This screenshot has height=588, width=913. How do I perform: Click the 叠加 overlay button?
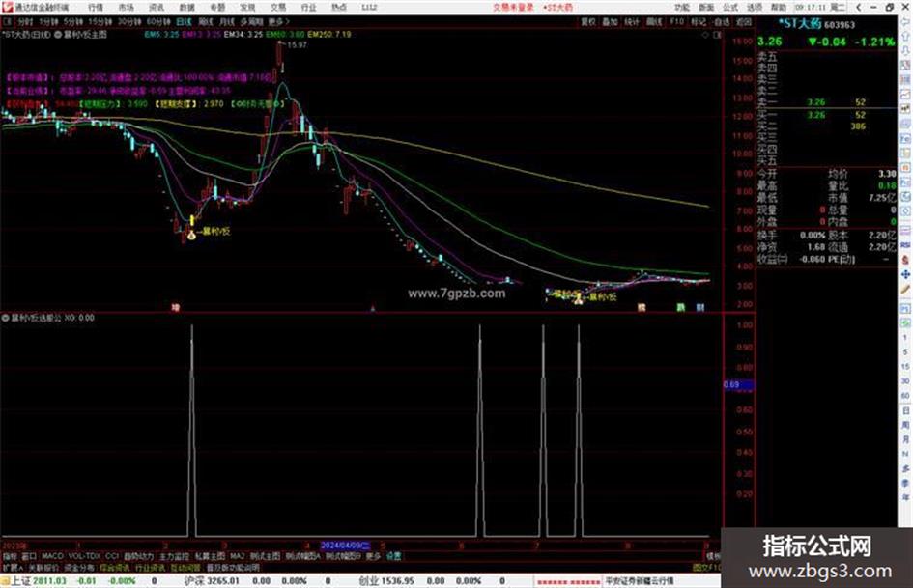point(610,21)
